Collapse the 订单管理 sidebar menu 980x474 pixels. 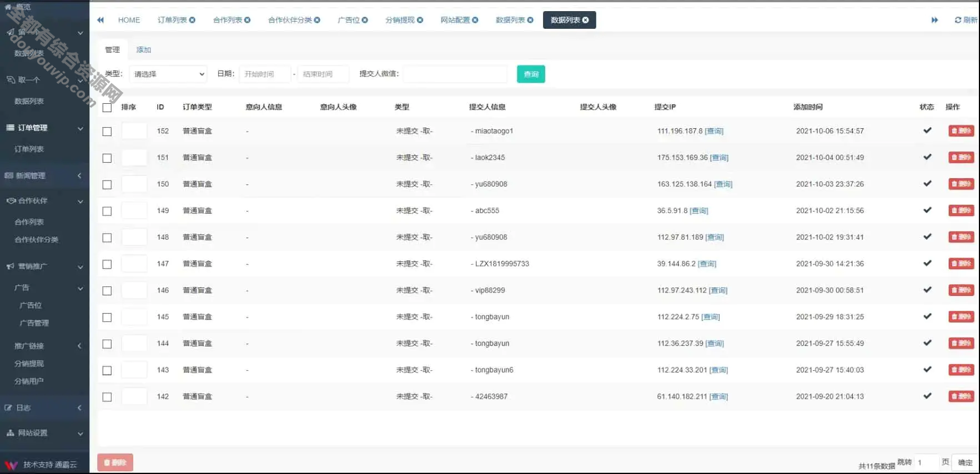click(44, 128)
